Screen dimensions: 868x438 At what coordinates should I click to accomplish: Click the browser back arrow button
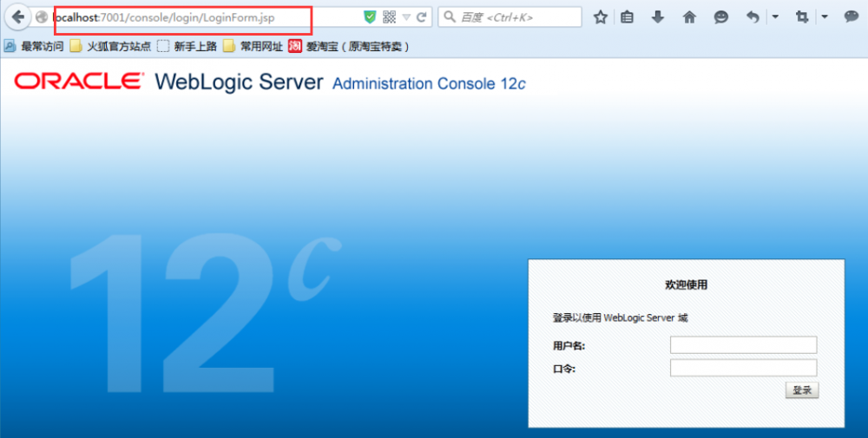click(x=17, y=17)
